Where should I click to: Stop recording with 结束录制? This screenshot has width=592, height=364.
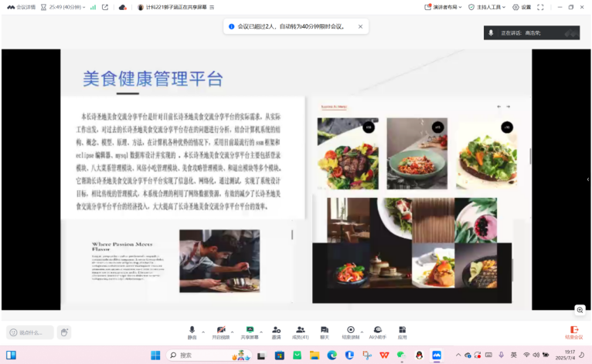[350, 332]
